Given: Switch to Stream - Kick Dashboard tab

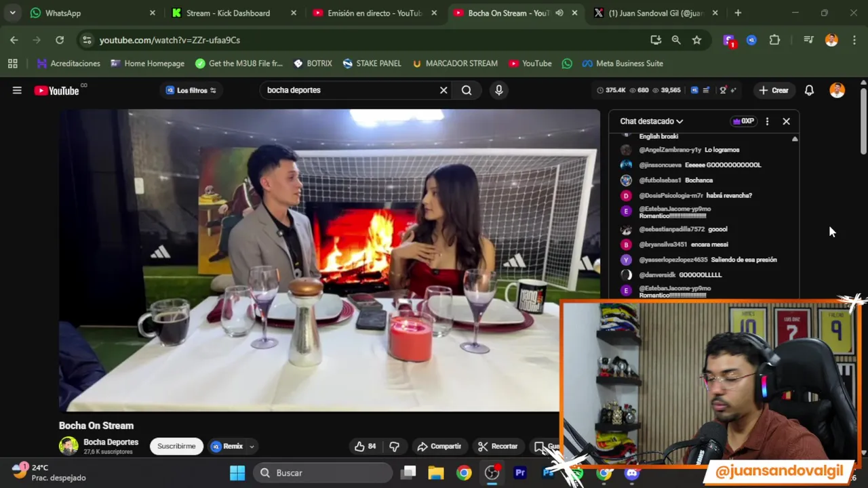Looking at the screenshot, I should point(234,13).
